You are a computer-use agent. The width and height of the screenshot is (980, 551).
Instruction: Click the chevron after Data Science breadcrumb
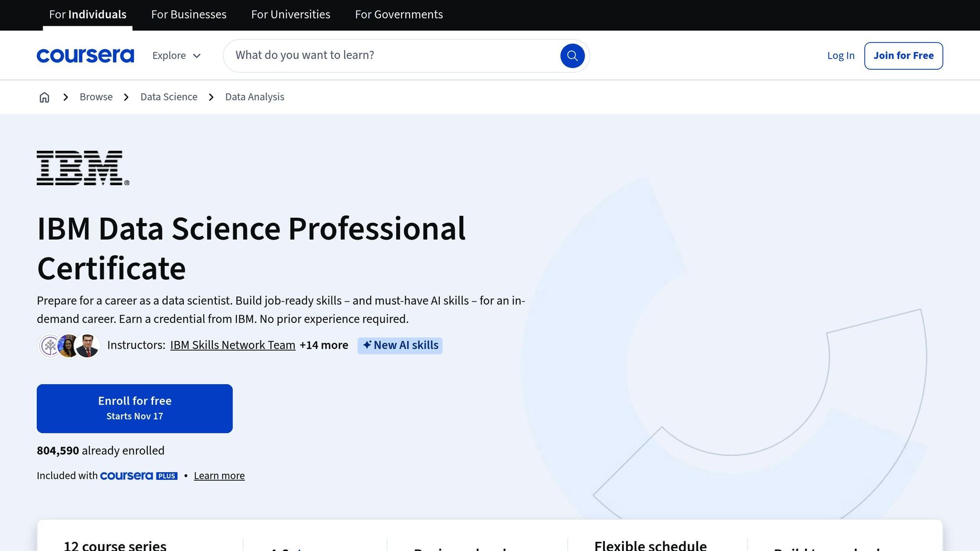[211, 97]
